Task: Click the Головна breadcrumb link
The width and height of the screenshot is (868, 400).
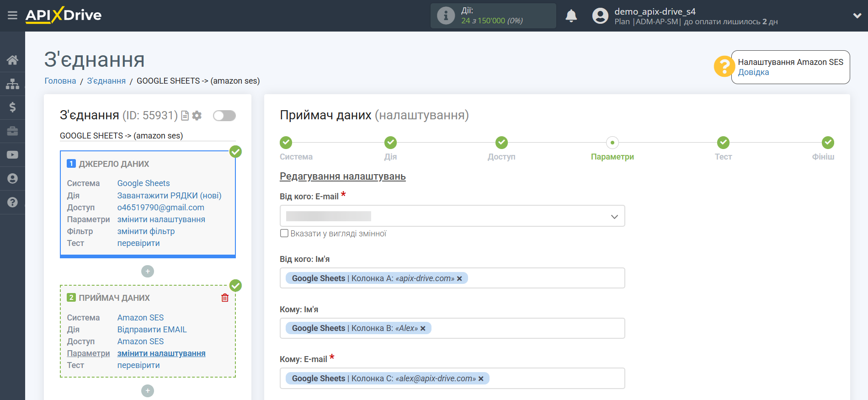Action: (60, 81)
